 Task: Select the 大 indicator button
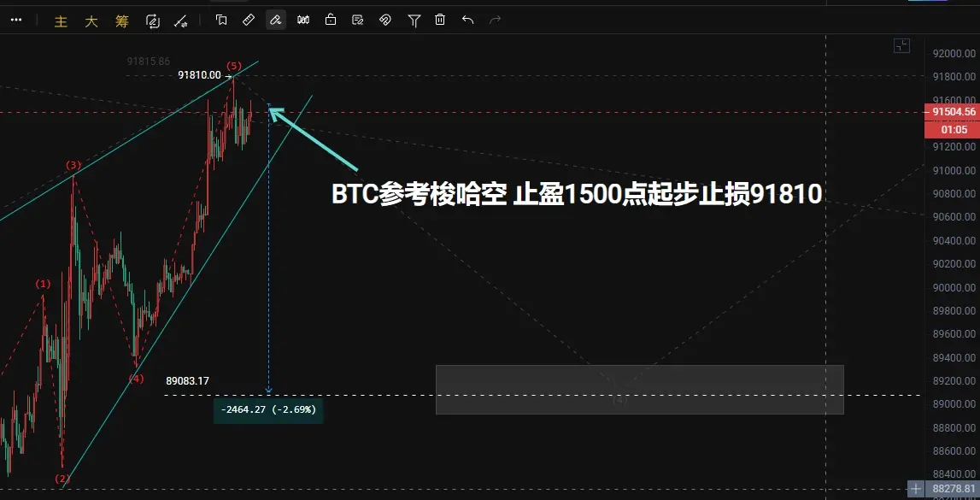tap(91, 21)
